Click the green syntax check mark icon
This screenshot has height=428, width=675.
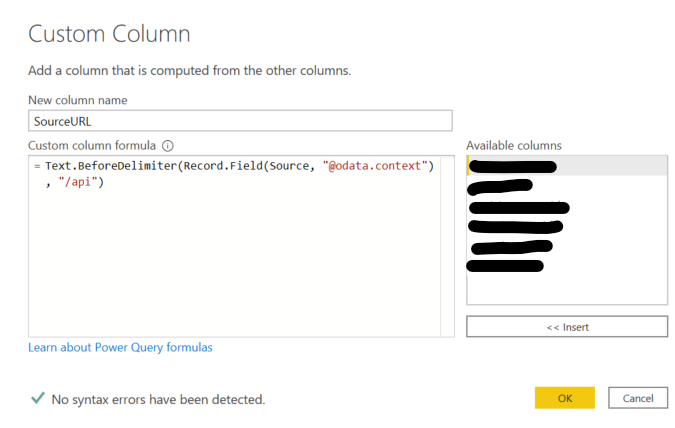[37, 398]
